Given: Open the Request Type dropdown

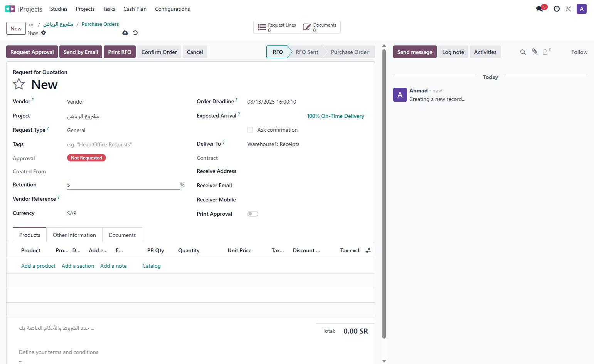Looking at the screenshot, I should pyautogui.click(x=126, y=130).
